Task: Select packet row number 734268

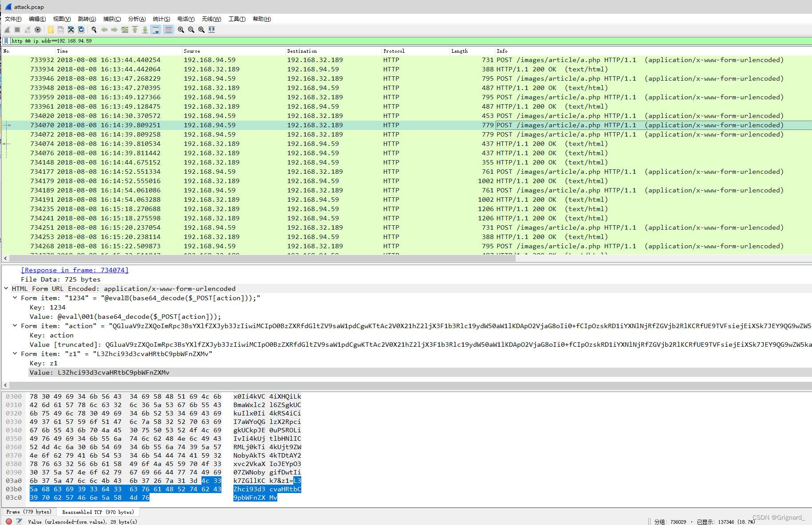Action: click(406, 246)
